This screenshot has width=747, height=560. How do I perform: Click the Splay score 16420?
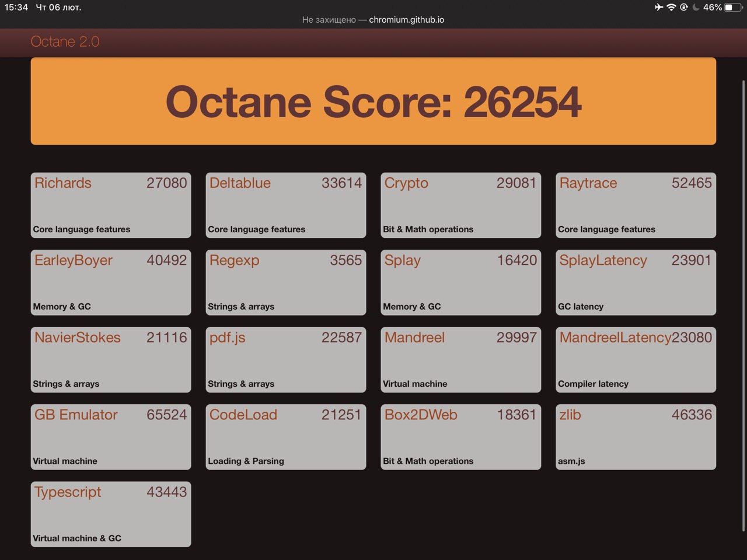click(x=516, y=260)
